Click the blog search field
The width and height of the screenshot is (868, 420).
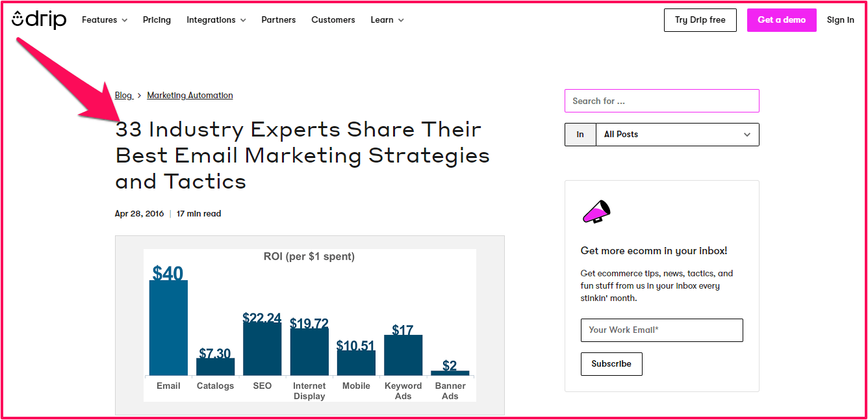point(661,101)
